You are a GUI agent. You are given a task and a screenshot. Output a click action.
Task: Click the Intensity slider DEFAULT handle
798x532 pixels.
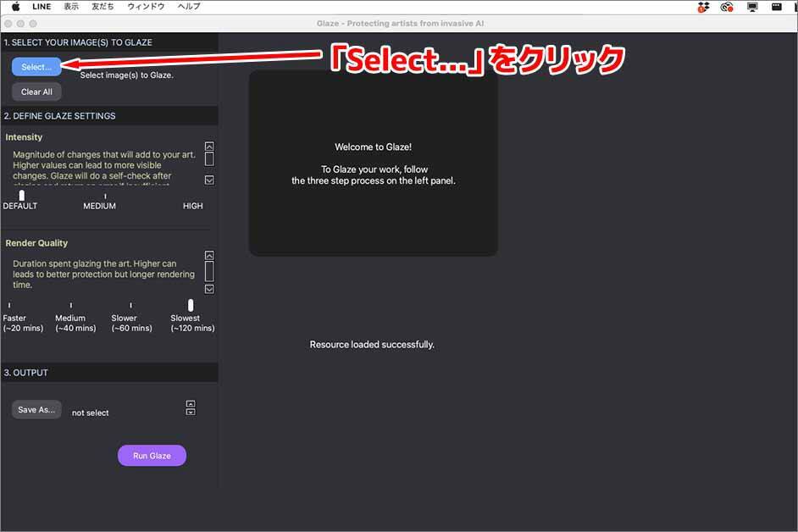(21, 196)
